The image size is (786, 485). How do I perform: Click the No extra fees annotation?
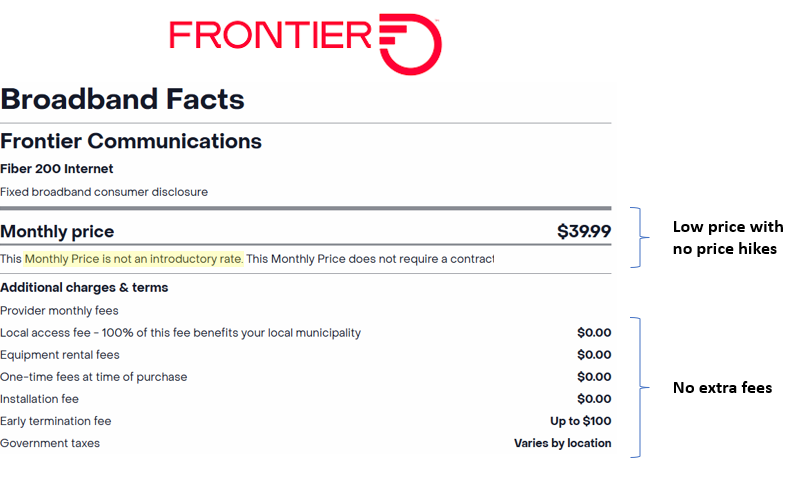click(722, 387)
